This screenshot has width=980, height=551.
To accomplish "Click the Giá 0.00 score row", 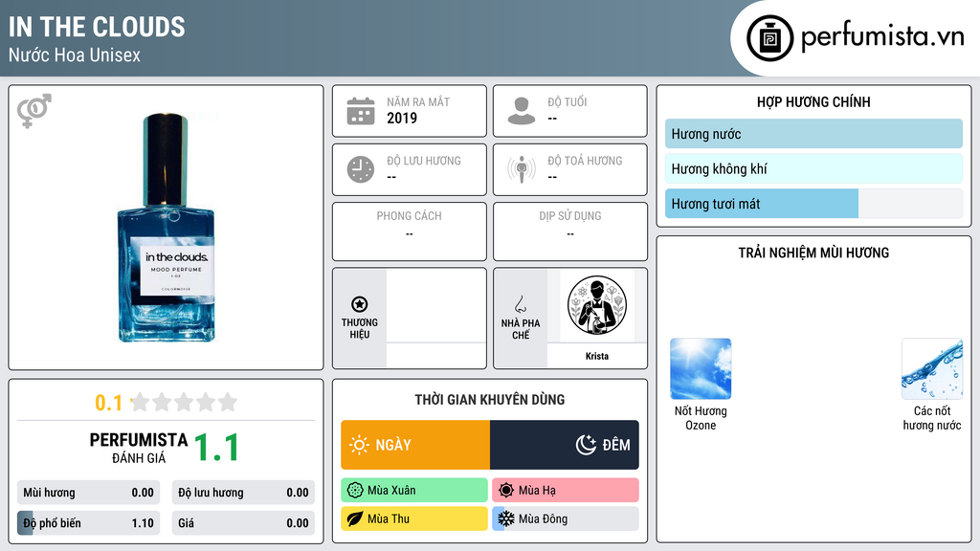I will tap(243, 523).
